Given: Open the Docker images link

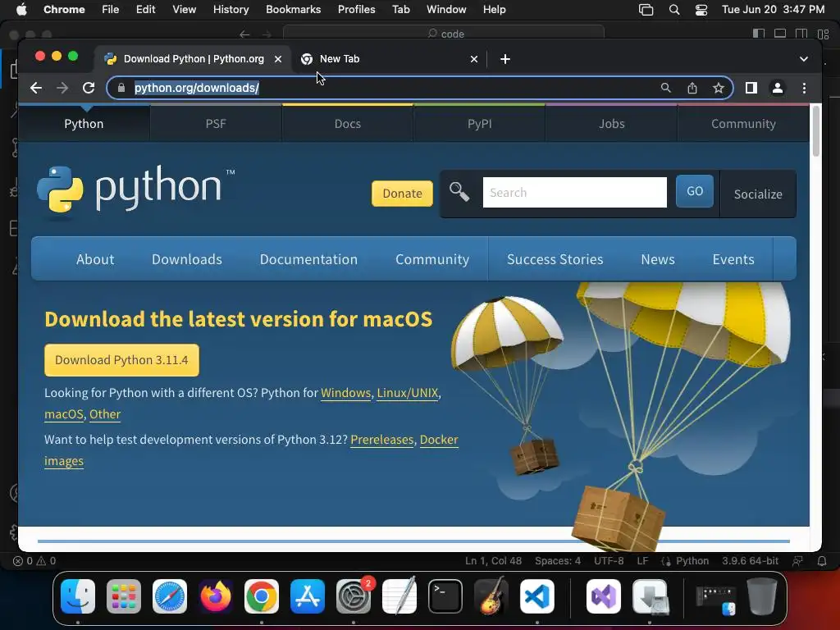Looking at the screenshot, I should (x=439, y=440).
